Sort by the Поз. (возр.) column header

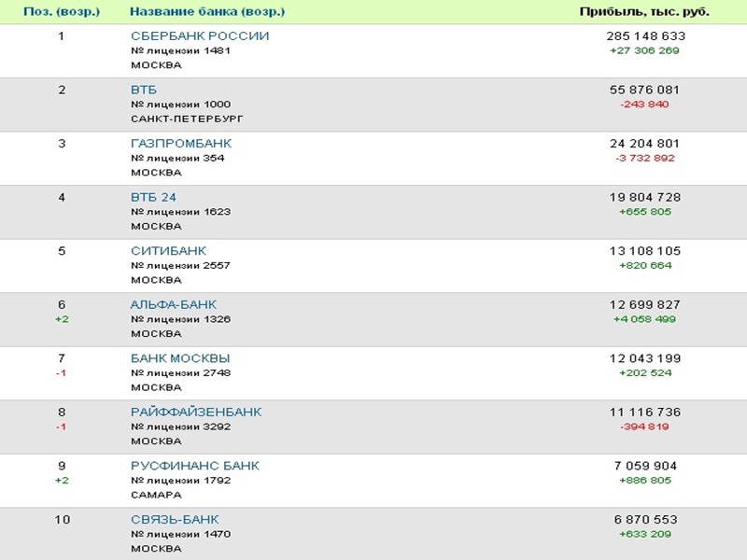pos(63,12)
